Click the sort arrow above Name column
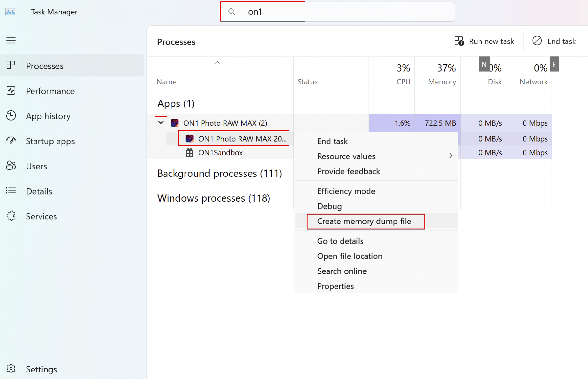588x379 pixels. [x=217, y=63]
